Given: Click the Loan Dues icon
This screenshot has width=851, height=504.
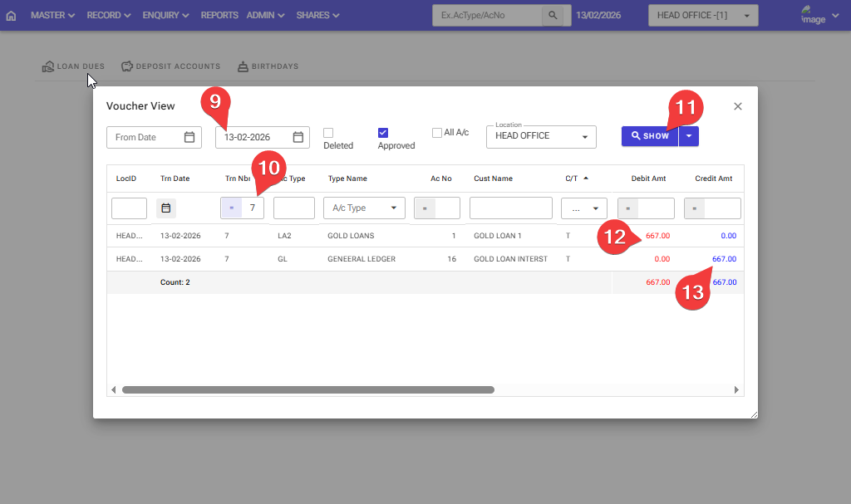Looking at the screenshot, I should [x=48, y=66].
